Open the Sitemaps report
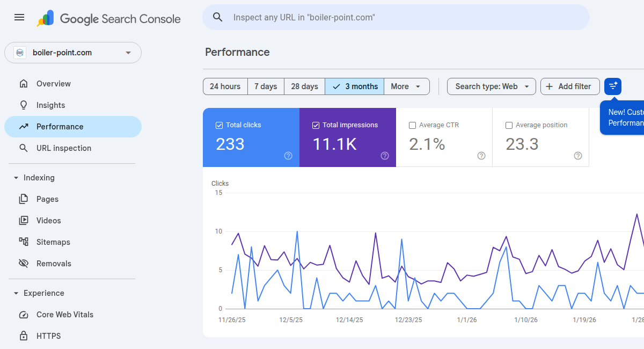Image resolution: width=644 pixels, height=349 pixels. click(52, 242)
